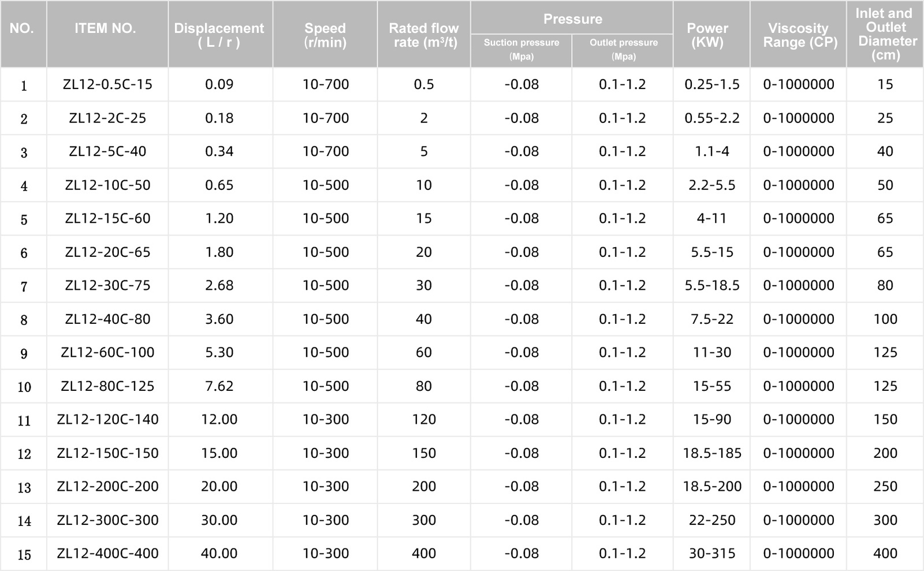Click the Outlet pressure (Mpa) subheader
The height and width of the screenshot is (571, 924).
pos(623,51)
